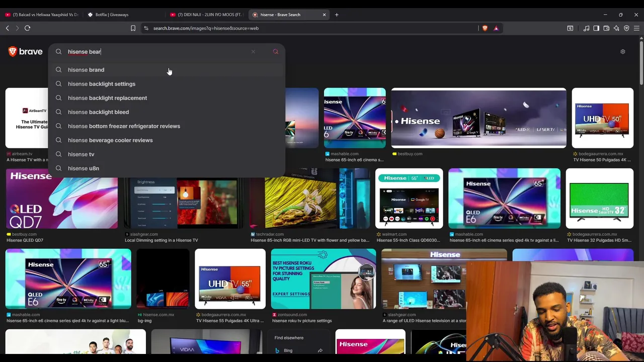The height and width of the screenshot is (362, 644).
Task: Open the tab search window icon
Action: (570, 28)
